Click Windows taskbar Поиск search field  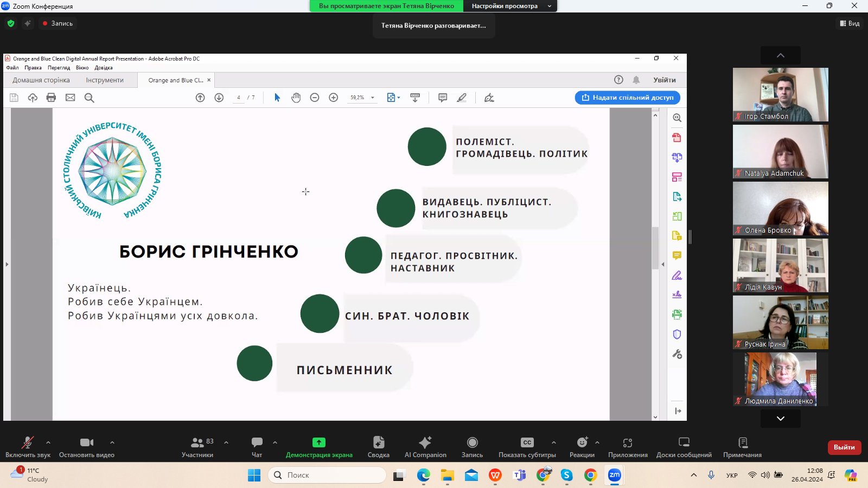[327, 475]
